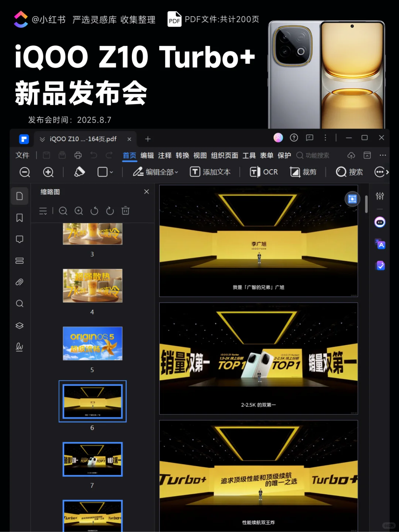Run OCR on the document
The height and width of the screenshot is (532, 399).
(264, 172)
